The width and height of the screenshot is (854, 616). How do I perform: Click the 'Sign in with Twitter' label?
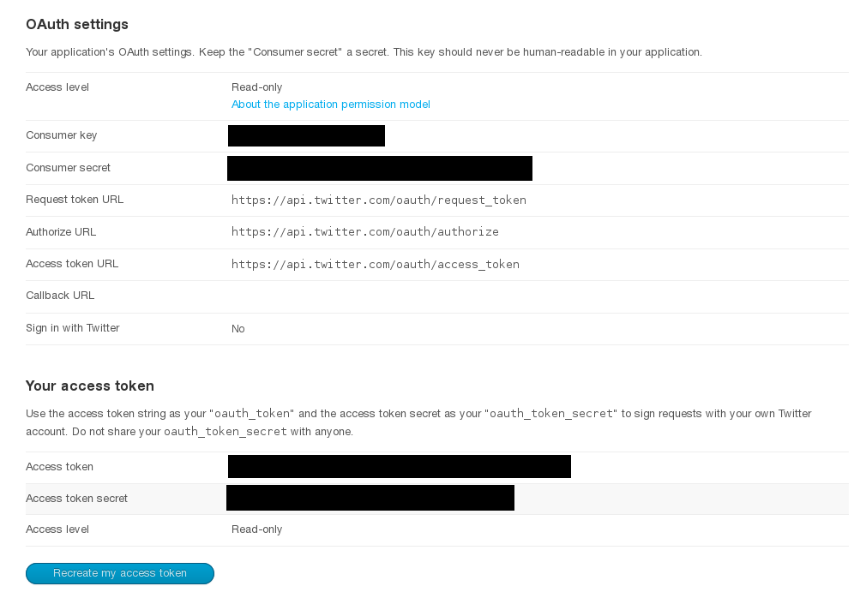(x=72, y=327)
